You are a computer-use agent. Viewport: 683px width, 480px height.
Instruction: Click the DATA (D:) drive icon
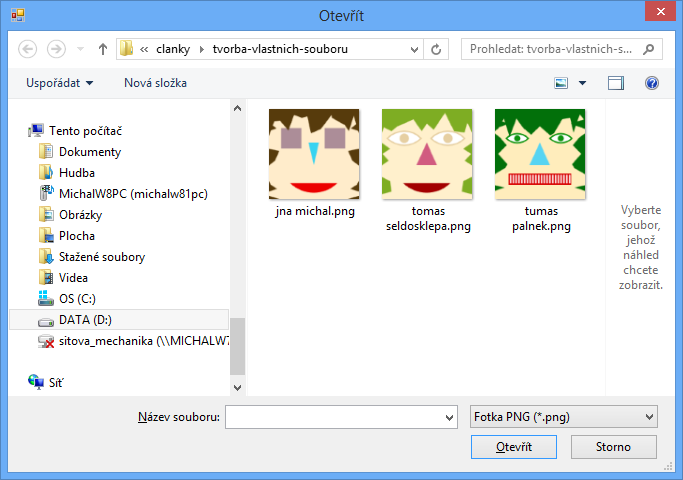46,322
